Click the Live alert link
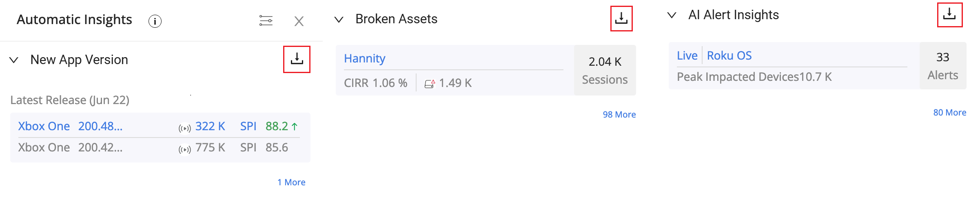 [687, 56]
